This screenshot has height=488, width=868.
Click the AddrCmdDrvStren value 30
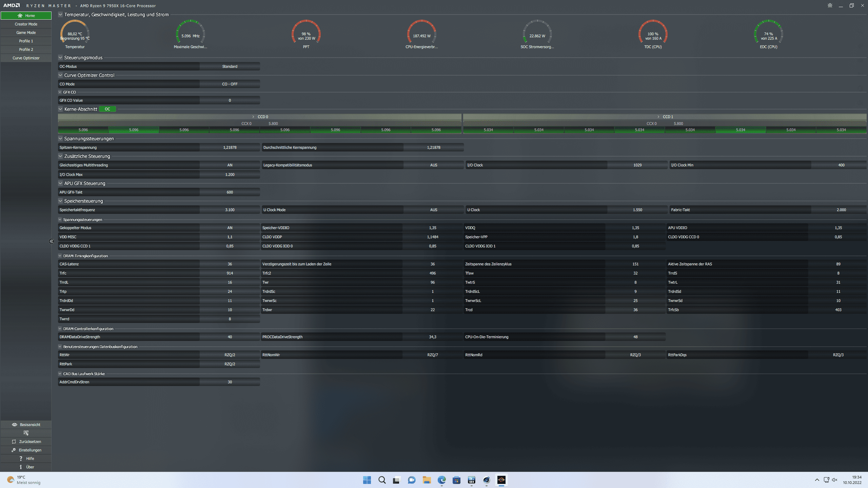230,382
